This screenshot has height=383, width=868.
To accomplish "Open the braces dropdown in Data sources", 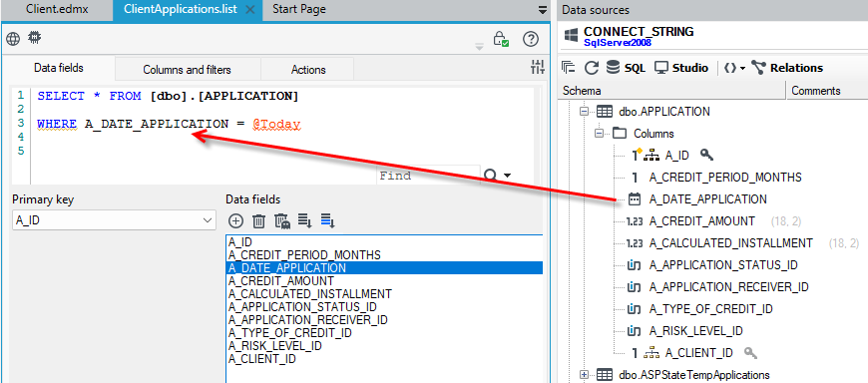I will (x=734, y=68).
